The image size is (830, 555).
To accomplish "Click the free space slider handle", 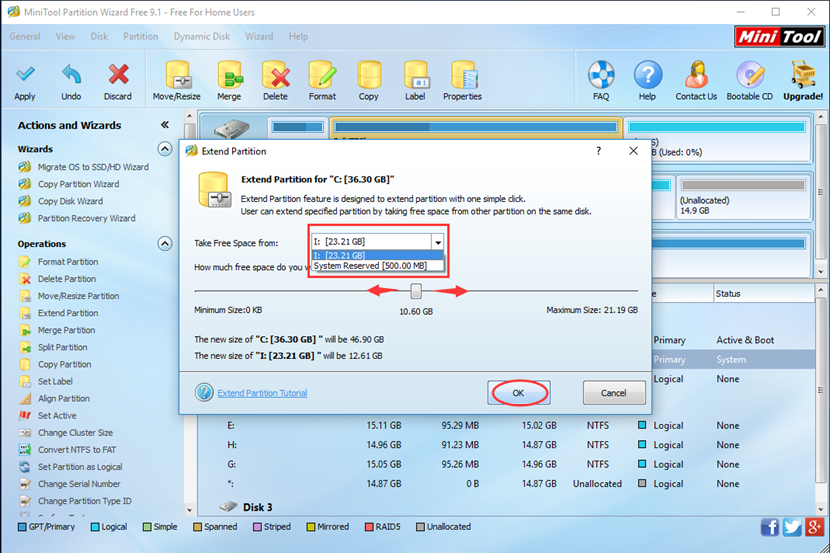I will [416, 291].
